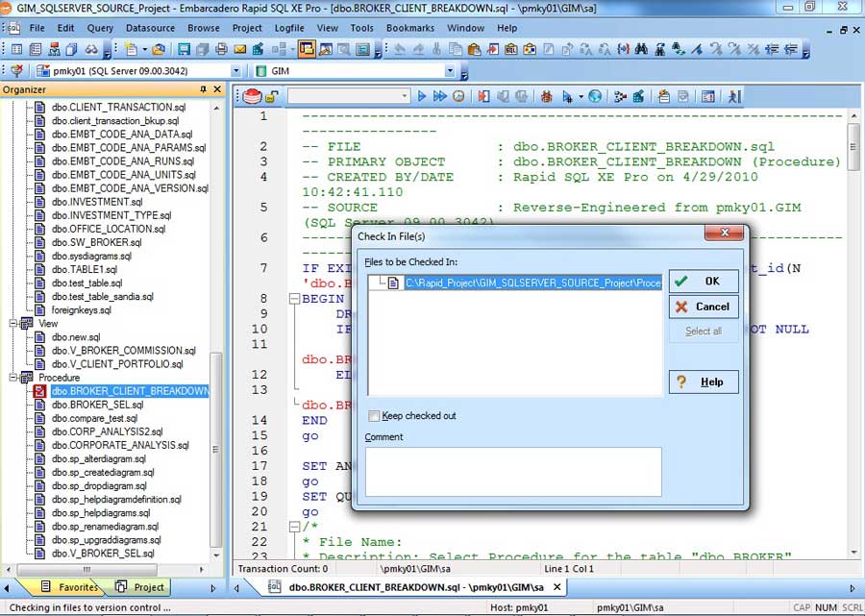This screenshot has height=616, width=865.
Task: Switch to the Project tab
Action: click(x=140, y=587)
